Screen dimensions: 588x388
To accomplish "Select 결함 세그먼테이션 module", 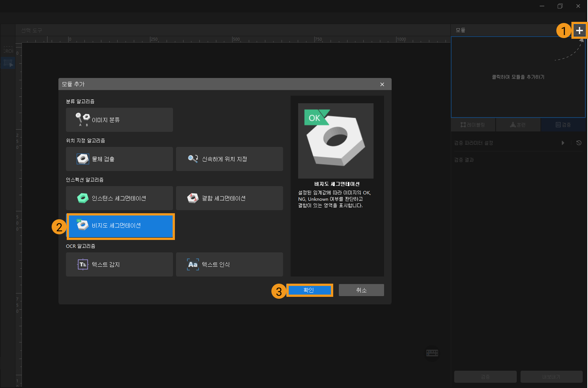I will click(230, 198).
